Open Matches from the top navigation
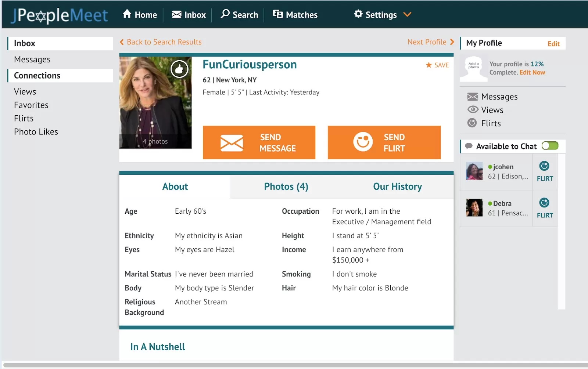Screen dimensions: 588x369 tap(295, 15)
